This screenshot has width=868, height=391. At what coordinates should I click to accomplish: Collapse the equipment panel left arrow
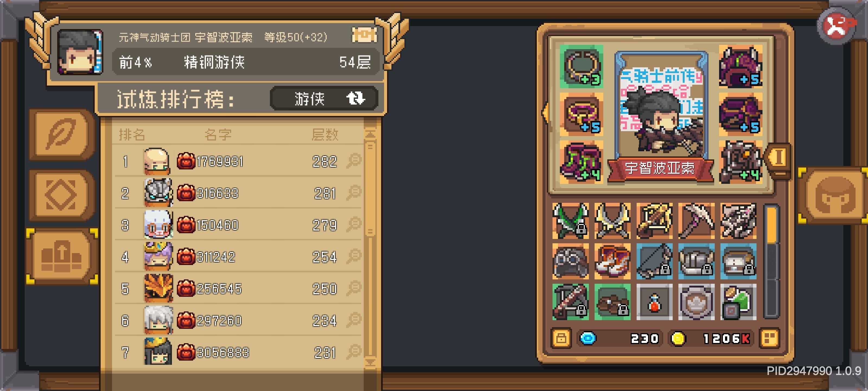545,113
